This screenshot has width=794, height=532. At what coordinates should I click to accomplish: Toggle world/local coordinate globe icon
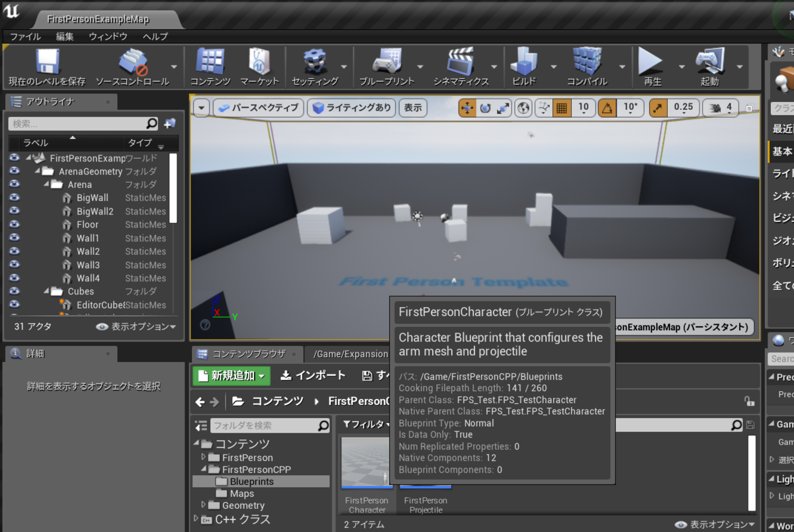[523, 108]
